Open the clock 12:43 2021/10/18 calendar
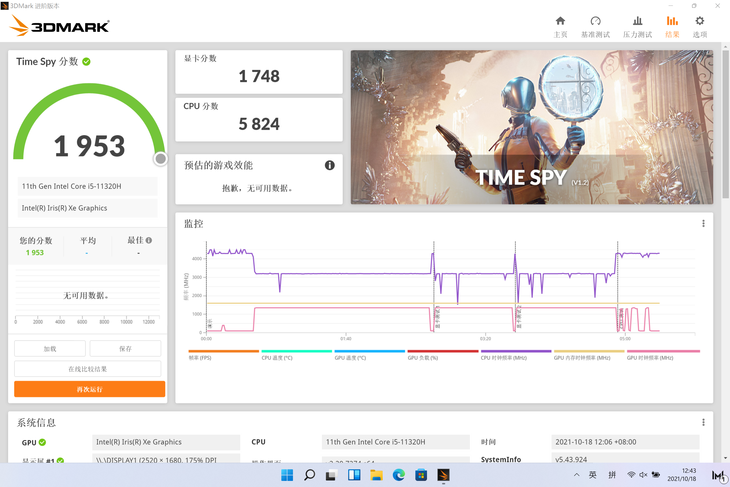730x487 pixels. [682, 475]
